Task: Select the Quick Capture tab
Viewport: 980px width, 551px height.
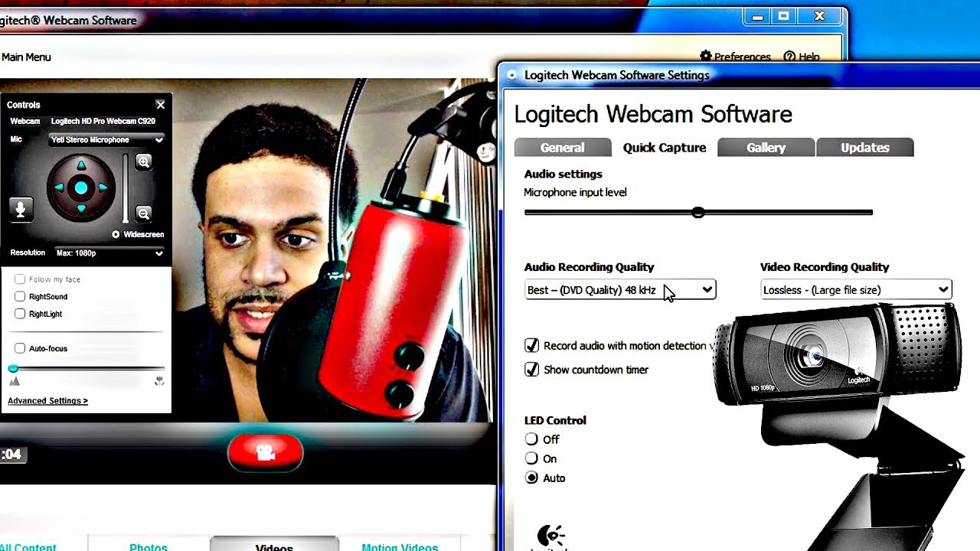Action: [x=665, y=148]
